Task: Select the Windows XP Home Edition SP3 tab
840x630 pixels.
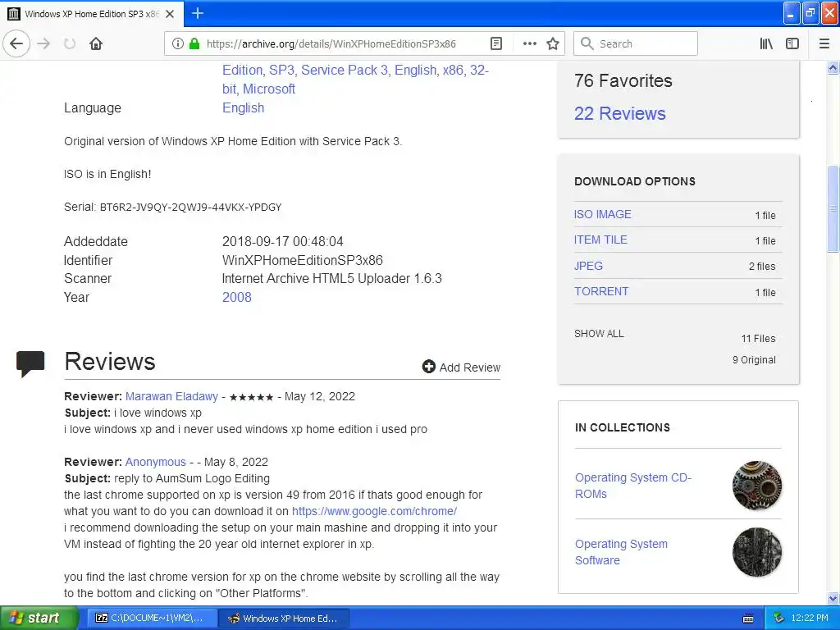Action: pyautogui.click(x=92, y=14)
